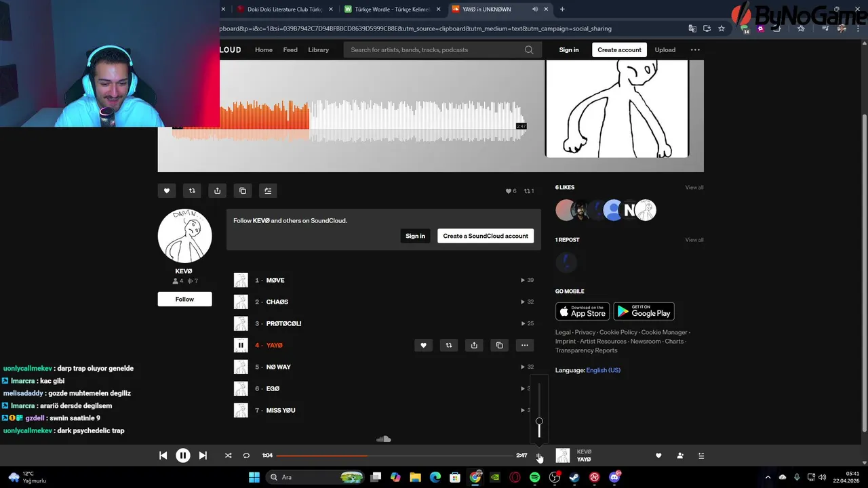Viewport: 868px width, 488px height.
Task: Open the Transparency Reports link
Action: pos(587,350)
